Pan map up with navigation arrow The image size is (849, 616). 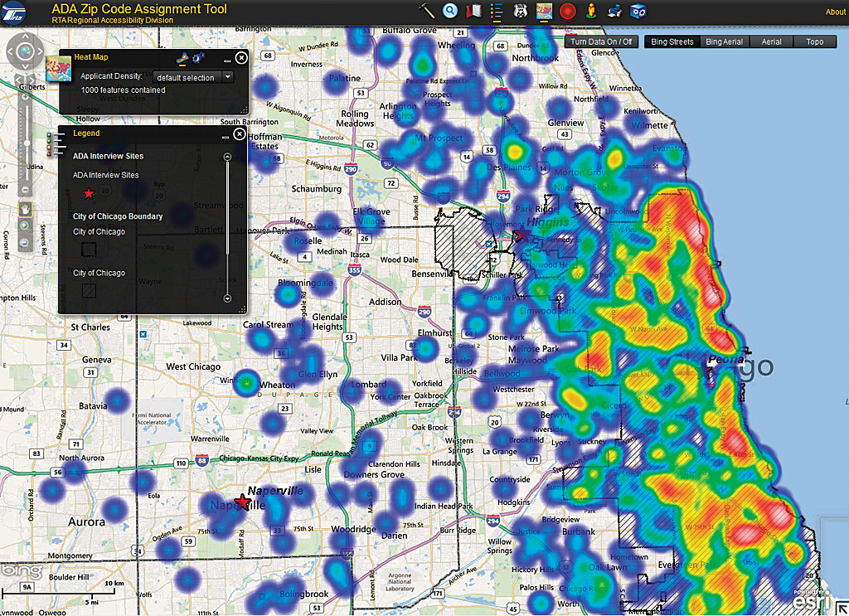[x=25, y=36]
